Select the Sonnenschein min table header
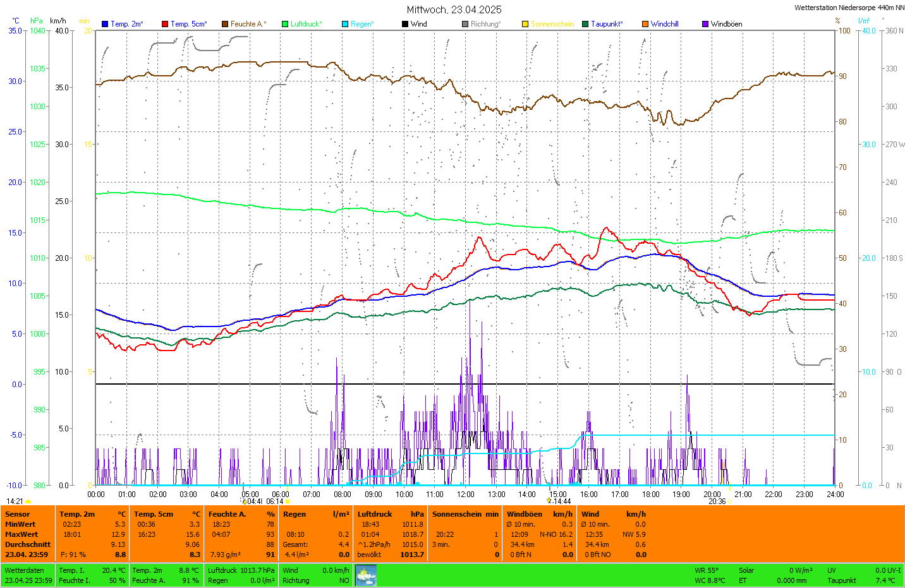 (465, 514)
